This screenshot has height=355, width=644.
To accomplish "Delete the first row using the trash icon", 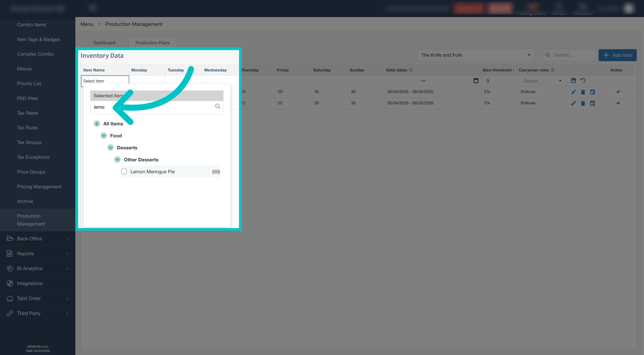I will coord(583,92).
